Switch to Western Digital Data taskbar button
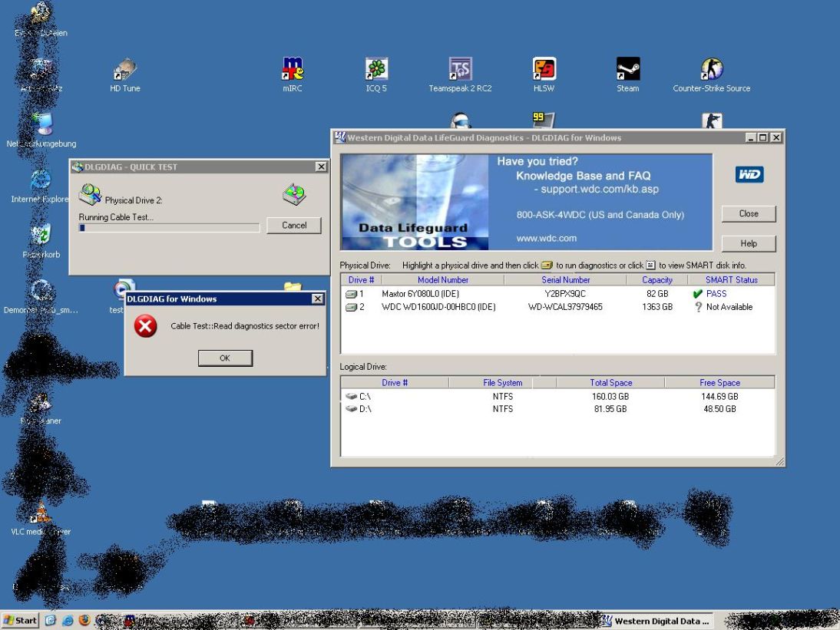Screen dimensions: 840x630 pyautogui.click(x=656, y=621)
